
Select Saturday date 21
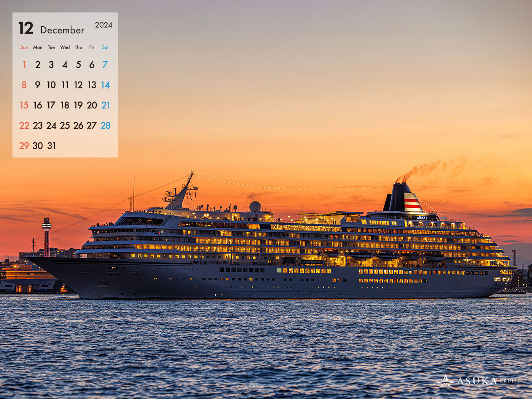tap(106, 105)
